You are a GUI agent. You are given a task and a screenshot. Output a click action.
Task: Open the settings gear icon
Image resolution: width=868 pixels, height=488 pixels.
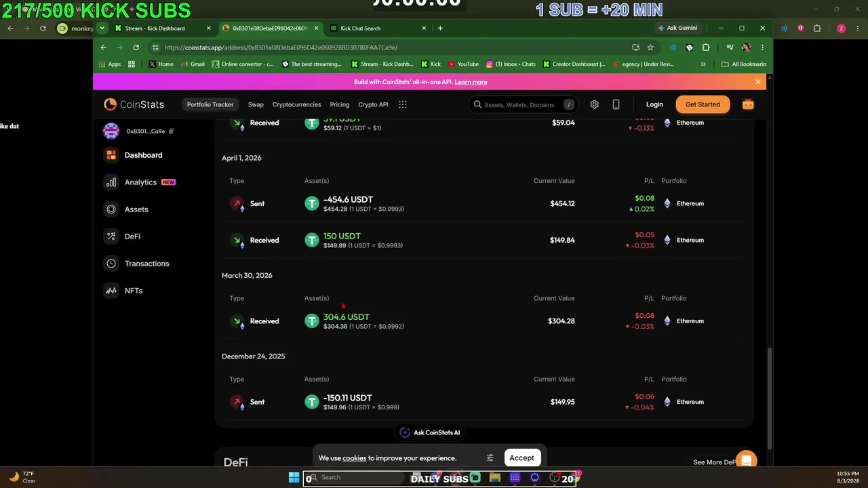(x=594, y=104)
